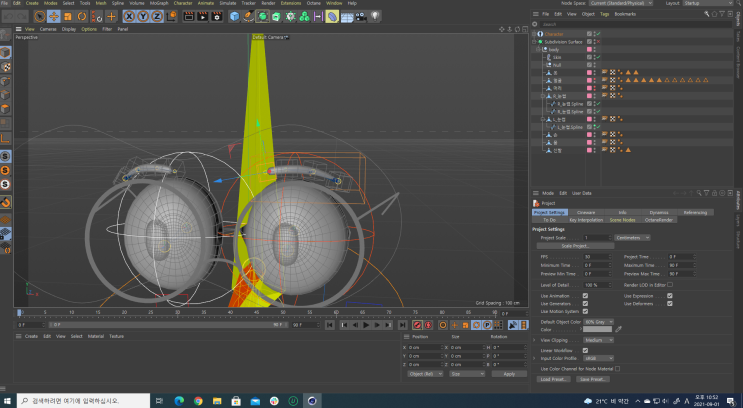Open Edit Render Settings

(x=217, y=17)
